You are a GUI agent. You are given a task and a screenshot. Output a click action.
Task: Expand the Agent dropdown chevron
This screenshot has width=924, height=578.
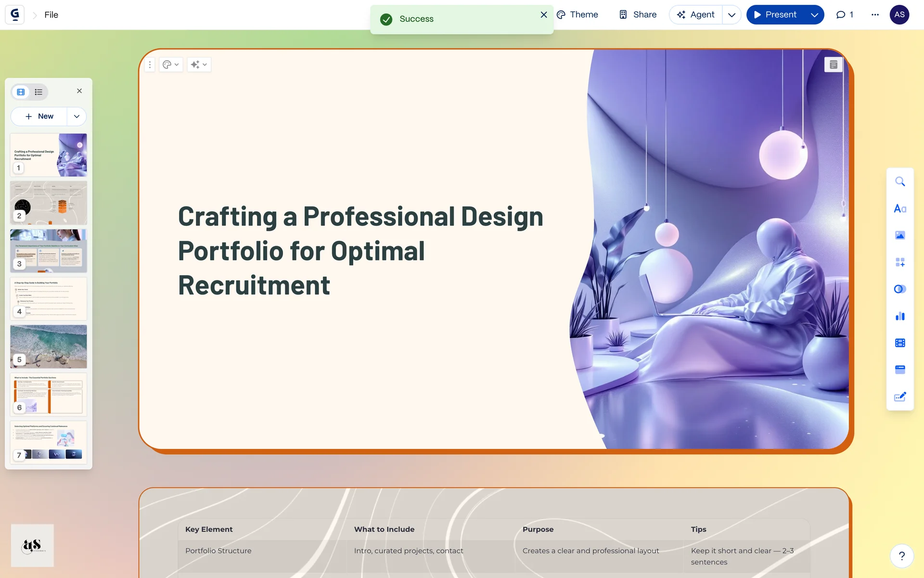pos(731,15)
